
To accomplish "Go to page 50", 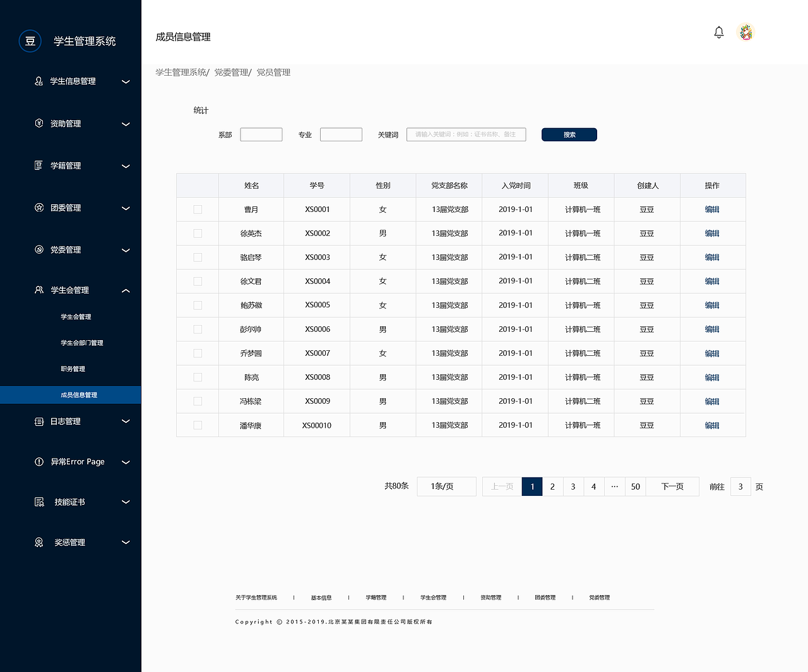I will click(x=636, y=486).
